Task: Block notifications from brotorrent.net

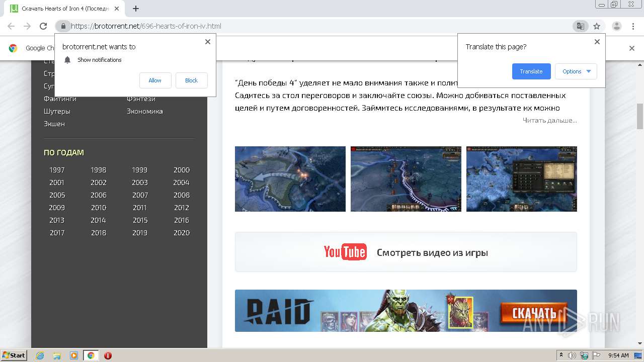Action: pos(191,80)
